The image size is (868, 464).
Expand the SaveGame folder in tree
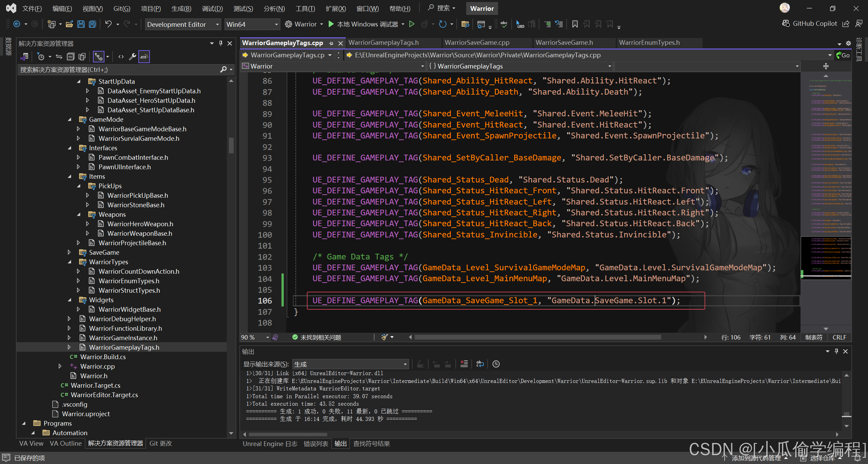tap(69, 252)
